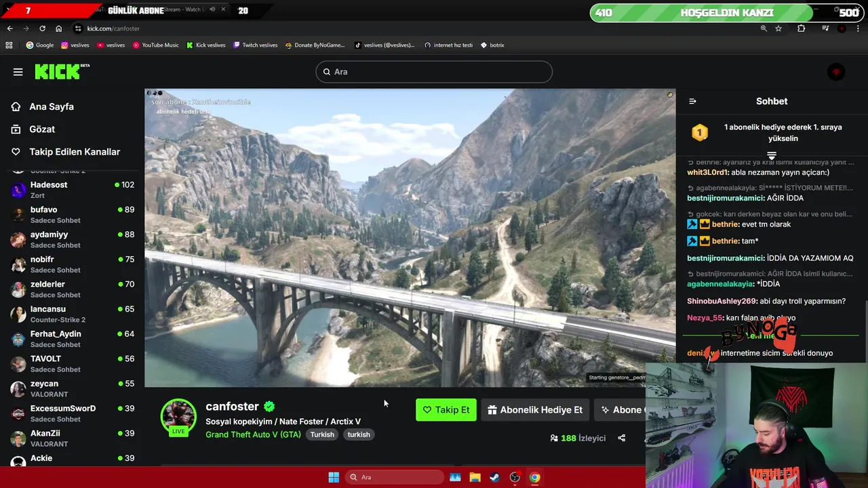Click kick.com/canfoster address bar
The height and width of the screenshot is (488, 868).
pyautogui.click(x=113, y=28)
